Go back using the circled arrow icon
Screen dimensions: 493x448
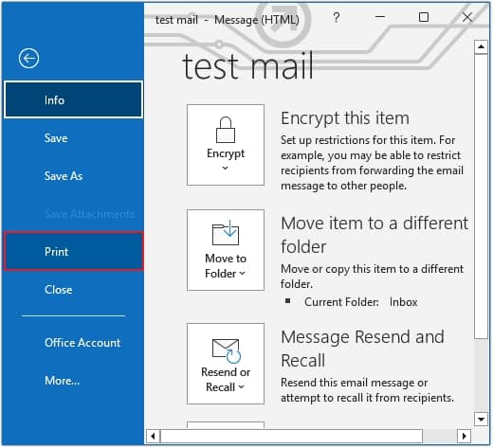(28, 59)
